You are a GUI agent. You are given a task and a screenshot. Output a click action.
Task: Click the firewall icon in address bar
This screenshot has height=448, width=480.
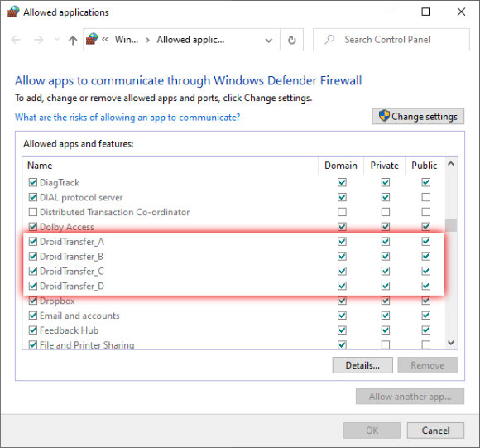(x=92, y=39)
